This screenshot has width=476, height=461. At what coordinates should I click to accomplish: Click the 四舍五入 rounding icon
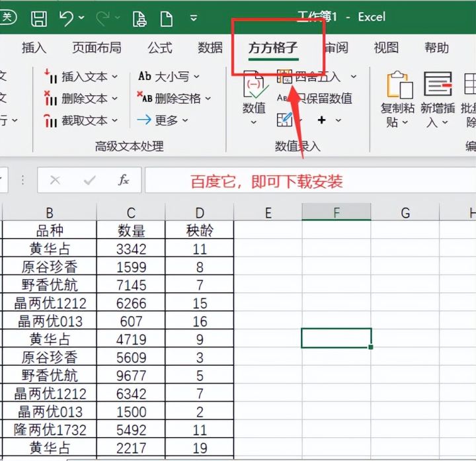click(x=284, y=76)
